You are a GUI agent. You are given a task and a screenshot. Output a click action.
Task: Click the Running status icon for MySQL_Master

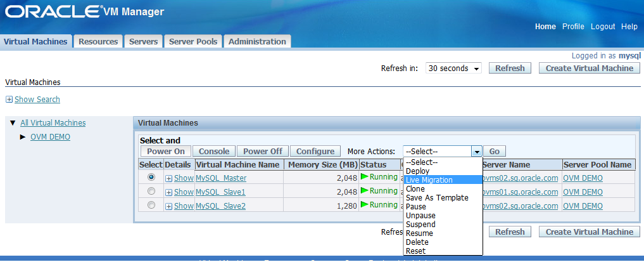pyautogui.click(x=364, y=177)
